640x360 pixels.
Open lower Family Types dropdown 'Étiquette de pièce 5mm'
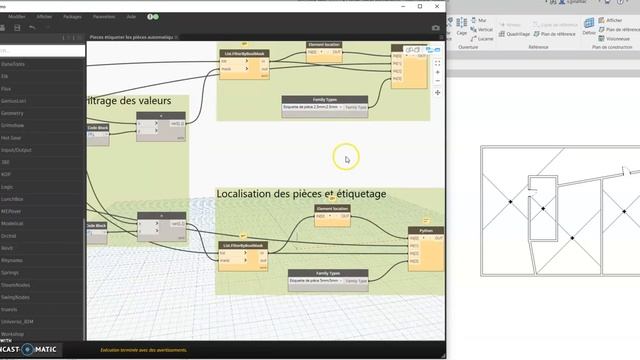coord(316,281)
